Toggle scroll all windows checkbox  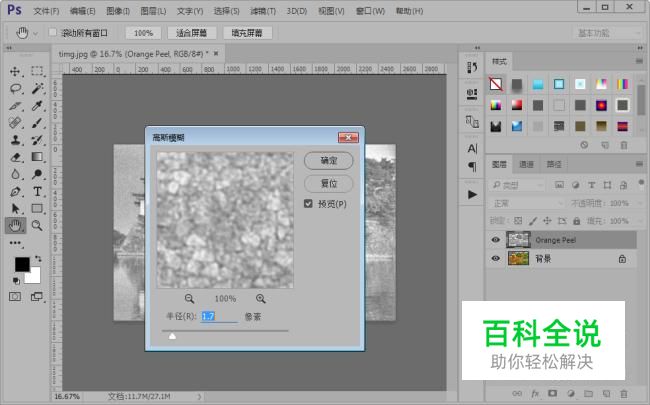pyautogui.click(x=53, y=32)
